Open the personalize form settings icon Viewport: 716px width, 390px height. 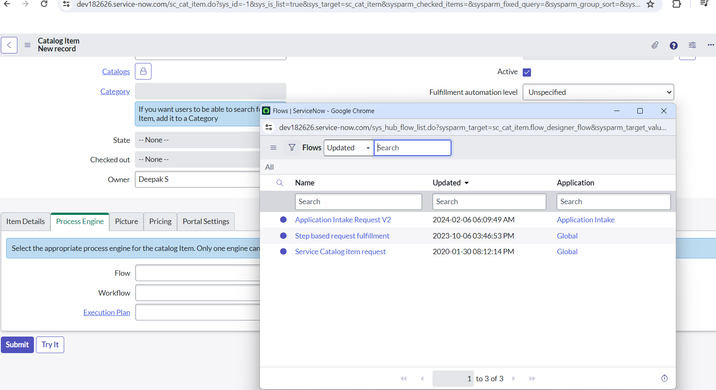click(692, 45)
